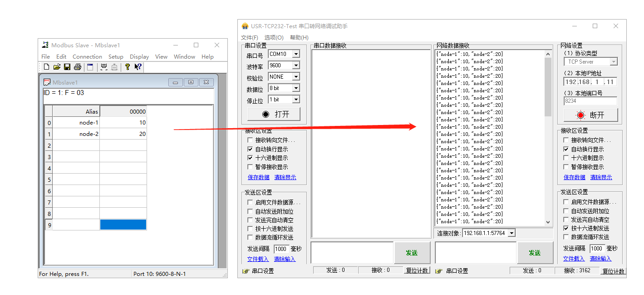Click the Connect toolbar icon in Modbus Slave
Screen dimensions: 644x295
pyautogui.click(x=103, y=67)
